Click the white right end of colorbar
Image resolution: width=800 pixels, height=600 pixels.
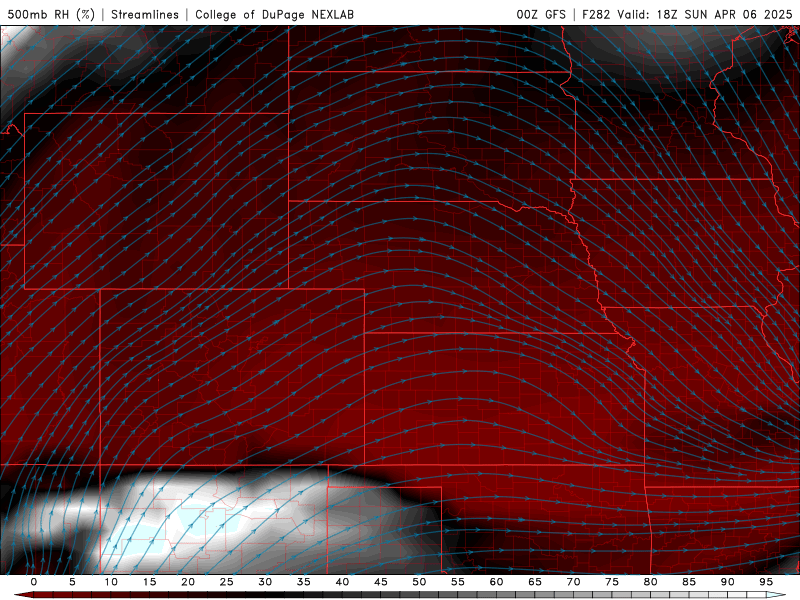click(776, 595)
